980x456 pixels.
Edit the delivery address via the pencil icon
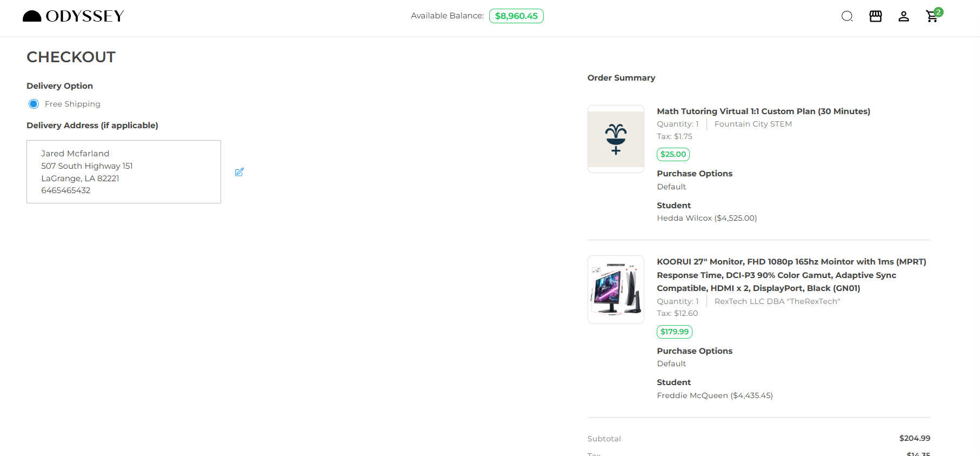pos(239,172)
